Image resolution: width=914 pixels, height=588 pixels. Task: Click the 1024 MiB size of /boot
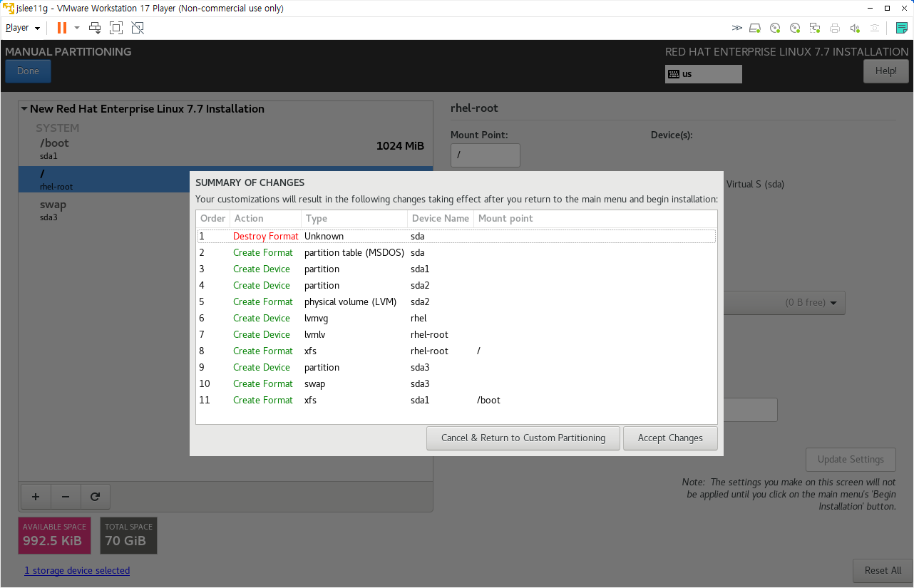400,146
